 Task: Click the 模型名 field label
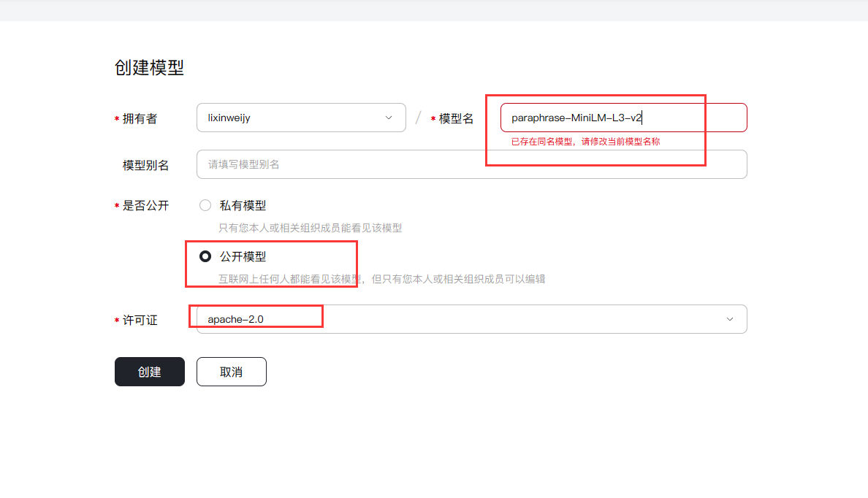tap(456, 118)
